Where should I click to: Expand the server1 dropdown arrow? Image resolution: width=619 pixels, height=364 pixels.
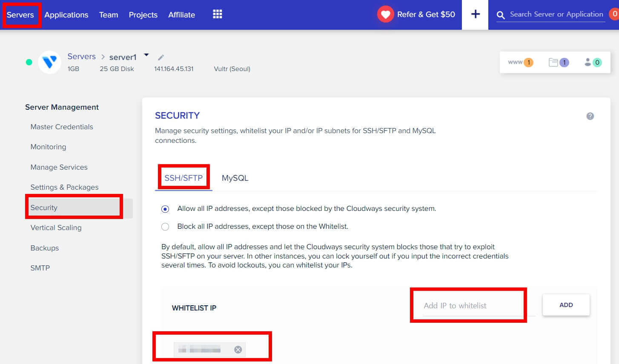coord(146,55)
